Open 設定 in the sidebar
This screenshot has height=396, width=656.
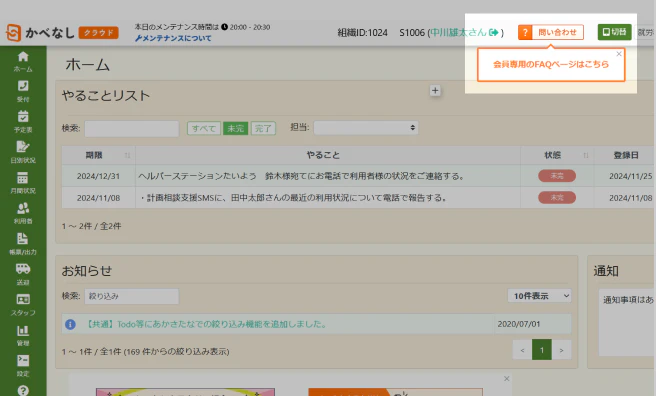point(23,366)
